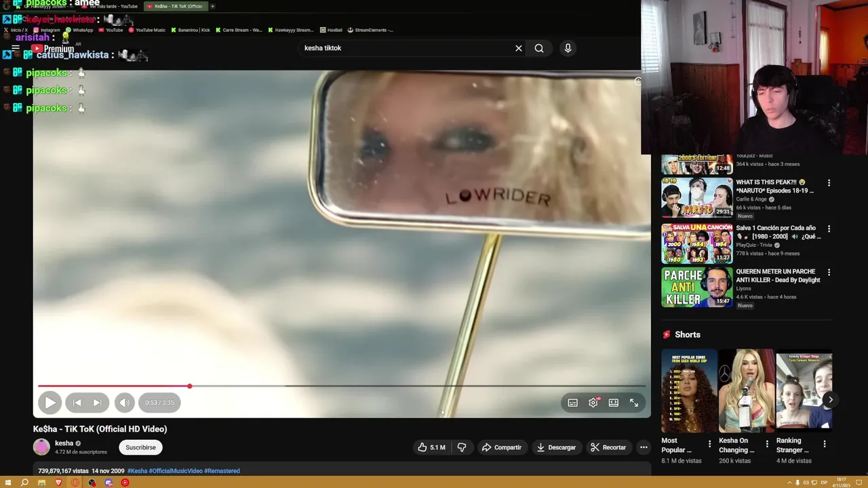
Task: Open the HaxBall bookmark
Action: click(331, 30)
